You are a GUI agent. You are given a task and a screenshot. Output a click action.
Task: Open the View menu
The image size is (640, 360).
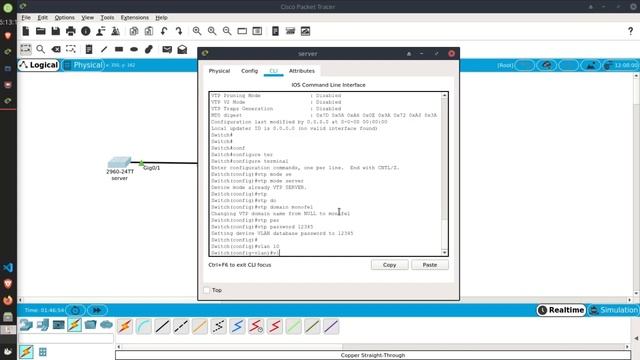click(x=87, y=18)
